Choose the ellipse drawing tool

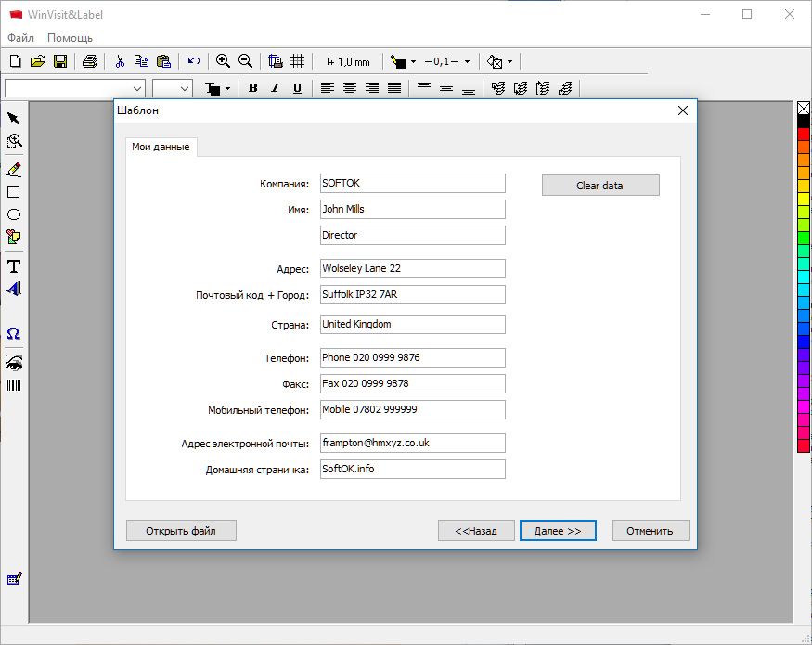(14, 214)
